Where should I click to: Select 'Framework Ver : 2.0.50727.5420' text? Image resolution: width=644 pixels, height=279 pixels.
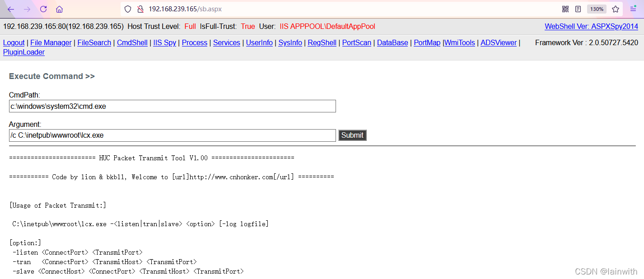coord(587,43)
